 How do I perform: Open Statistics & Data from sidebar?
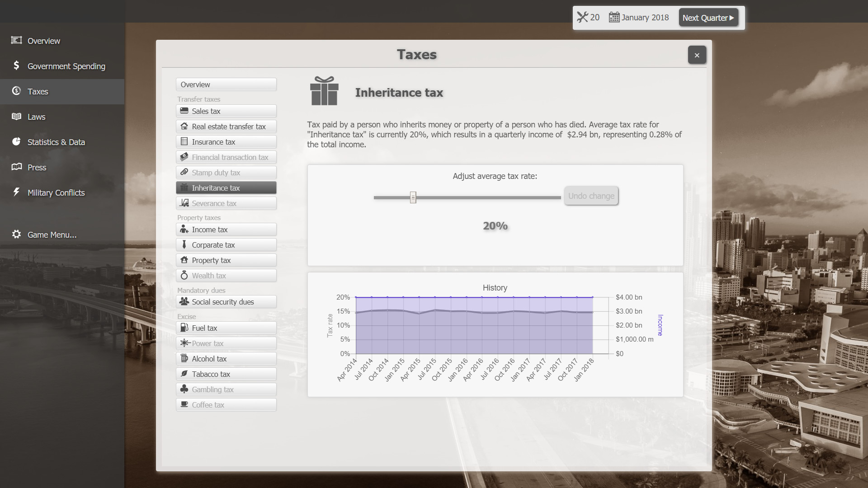point(56,142)
